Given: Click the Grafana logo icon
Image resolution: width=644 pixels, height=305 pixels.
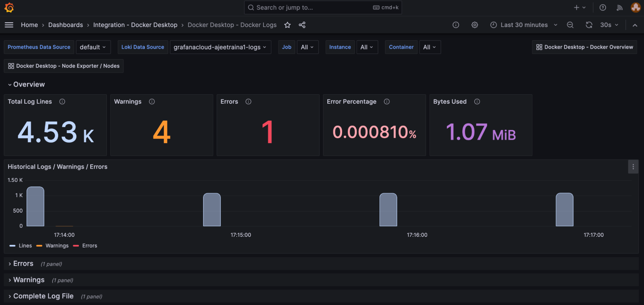Looking at the screenshot, I should [x=9, y=7].
